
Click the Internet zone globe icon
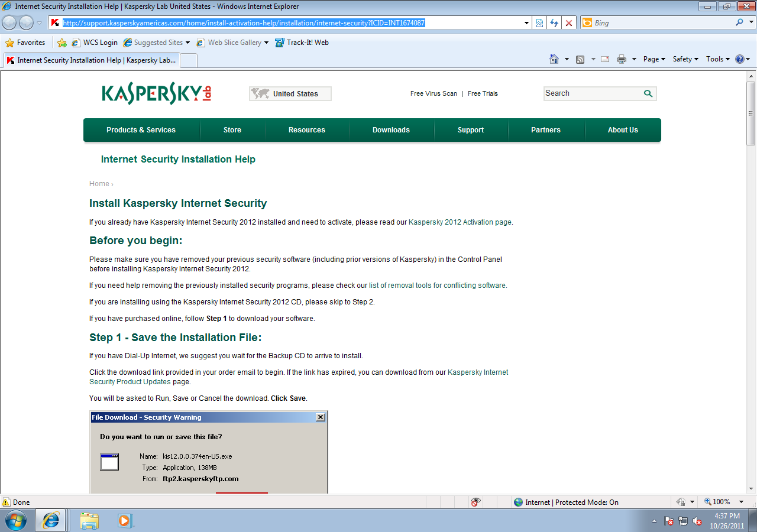[519, 502]
